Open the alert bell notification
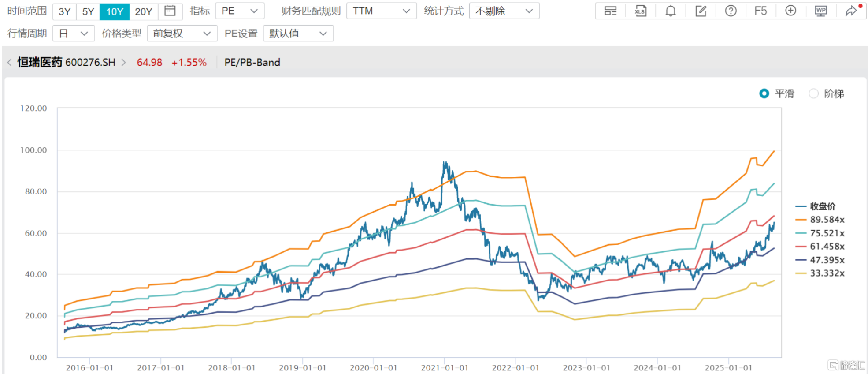This screenshot has width=868, height=374. 671,11
